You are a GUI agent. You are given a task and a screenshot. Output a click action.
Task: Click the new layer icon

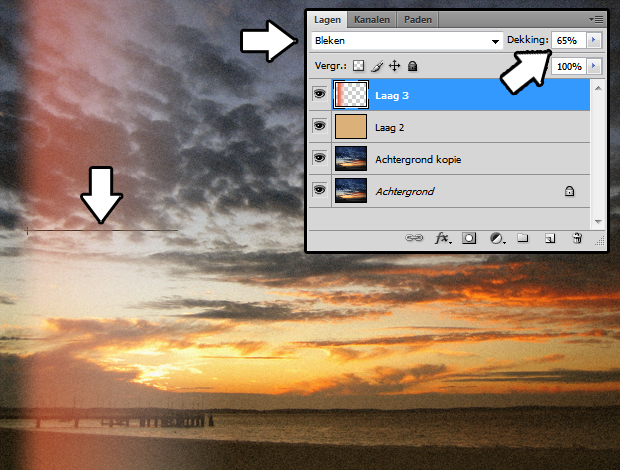coord(549,239)
